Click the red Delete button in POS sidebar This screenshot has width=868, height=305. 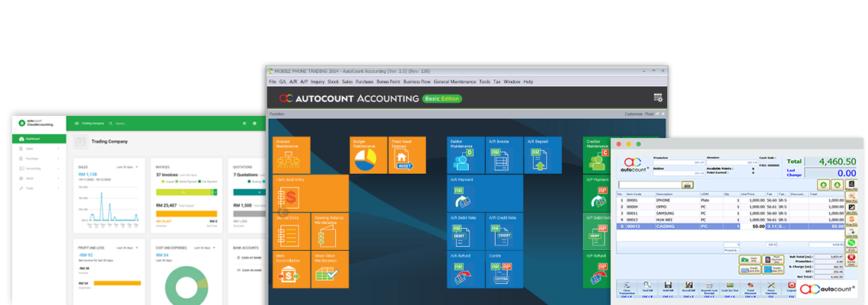(850, 259)
